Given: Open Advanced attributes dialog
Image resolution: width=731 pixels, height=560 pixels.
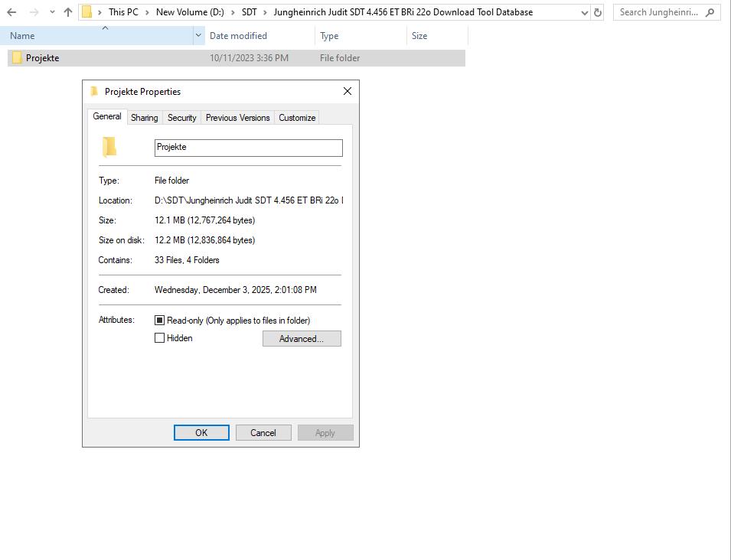Looking at the screenshot, I should coord(302,339).
